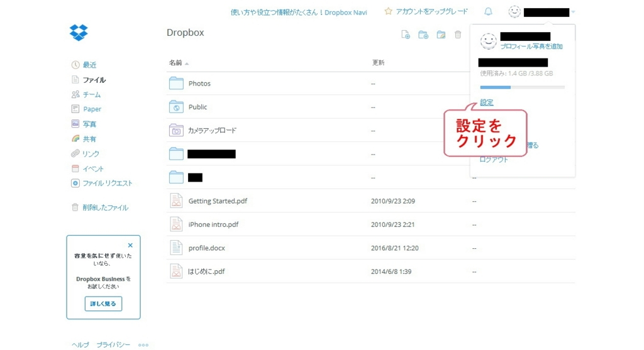Expand the footer more options dots
644x350 pixels.
point(143,345)
